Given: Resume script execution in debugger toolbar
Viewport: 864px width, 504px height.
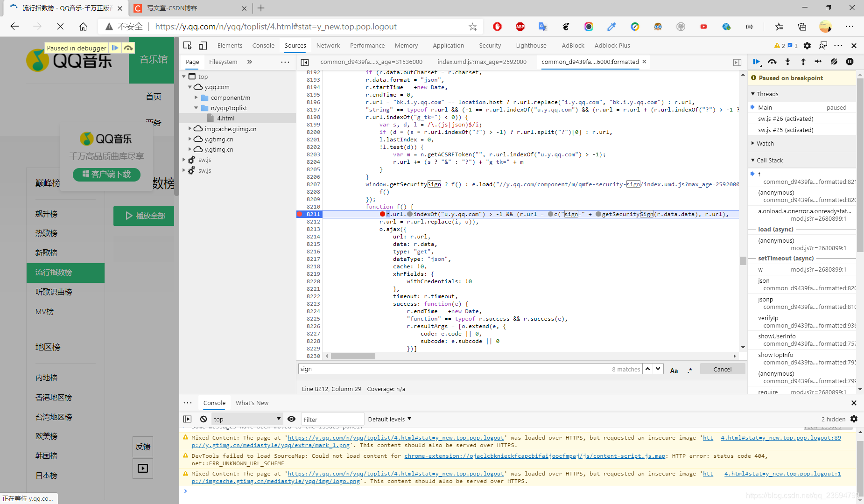Looking at the screenshot, I should pyautogui.click(x=757, y=62).
